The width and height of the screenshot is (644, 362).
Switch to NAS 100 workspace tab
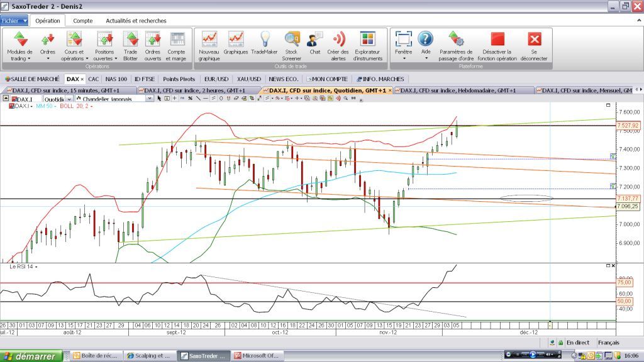pos(116,79)
